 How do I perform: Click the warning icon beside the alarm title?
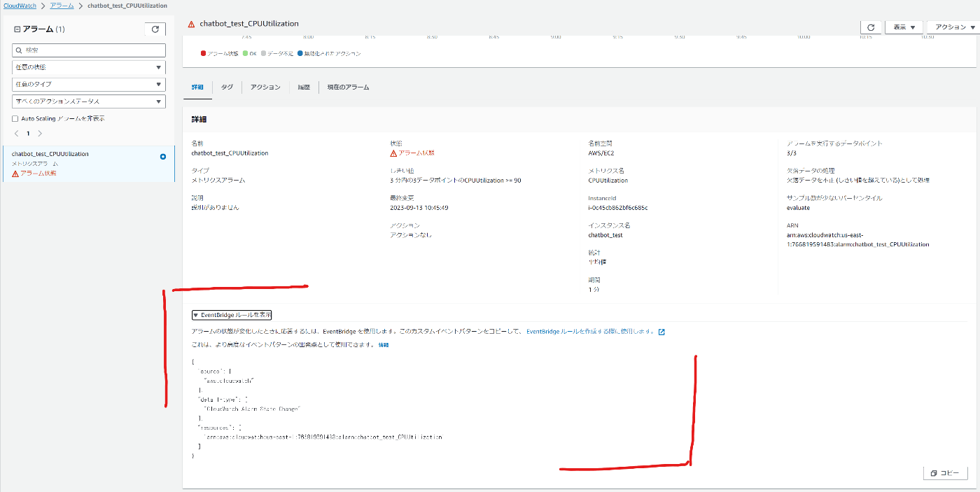coord(192,24)
